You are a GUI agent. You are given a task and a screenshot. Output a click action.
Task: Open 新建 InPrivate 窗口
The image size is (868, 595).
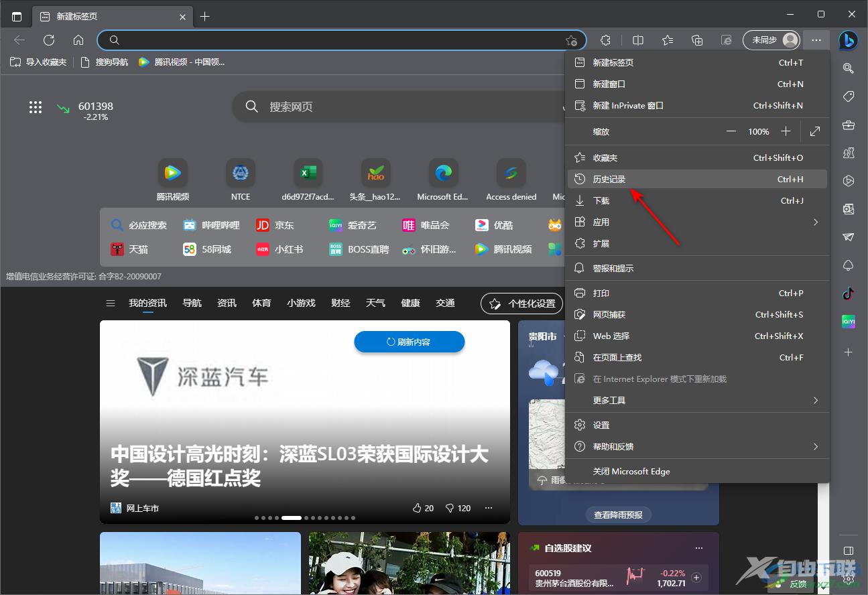click(x=698, y=105)
